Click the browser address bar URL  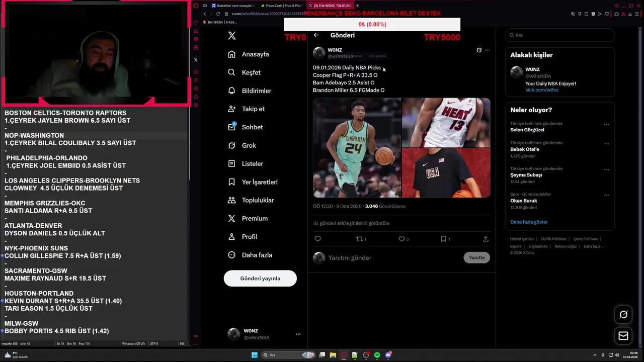click(x=268, y=14)
